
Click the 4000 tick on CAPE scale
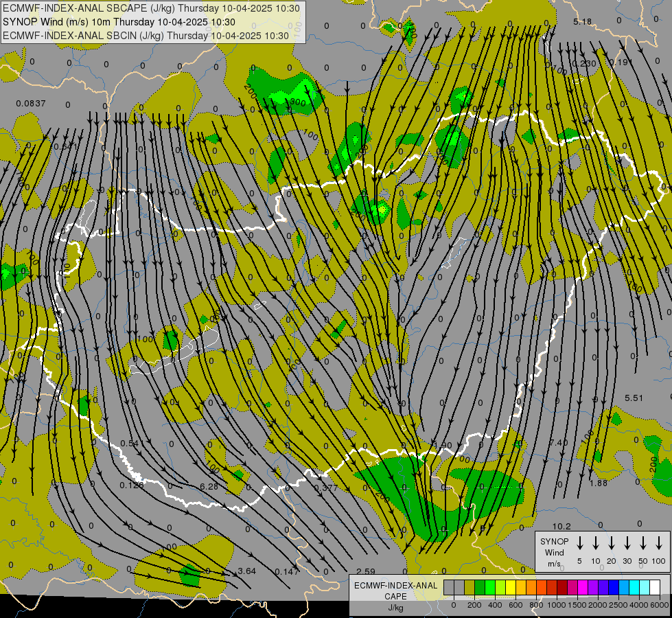pos(639,605)
